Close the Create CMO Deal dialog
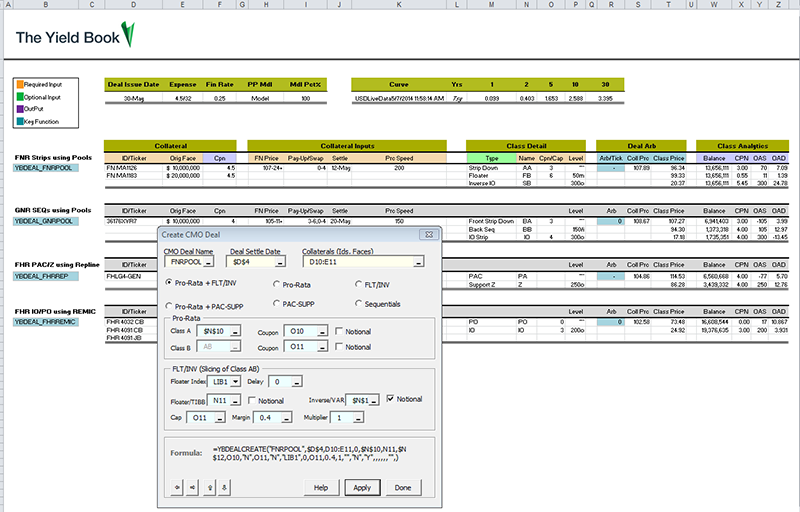Screen dimensions: 800x512 (429, 235)
